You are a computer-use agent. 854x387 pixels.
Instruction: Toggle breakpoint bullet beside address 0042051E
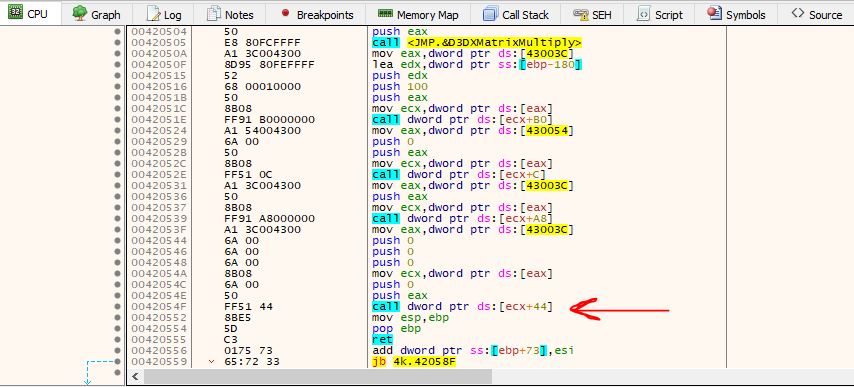click(117, 120)
